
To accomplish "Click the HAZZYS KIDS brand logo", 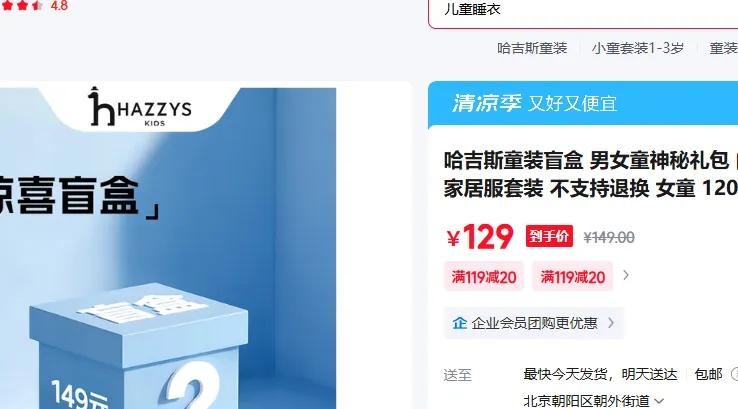I will (140, 107).
